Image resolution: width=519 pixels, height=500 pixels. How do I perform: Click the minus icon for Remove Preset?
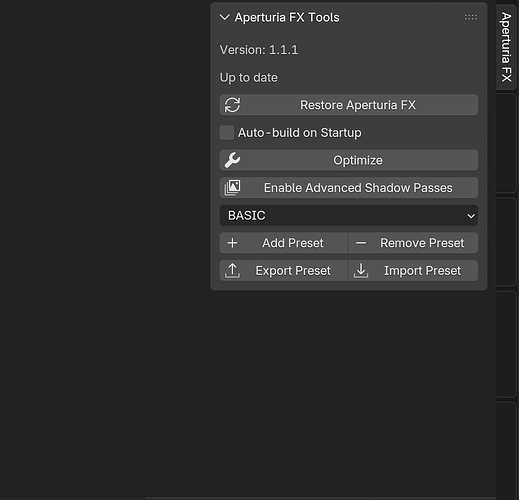(x=361, y=243)
